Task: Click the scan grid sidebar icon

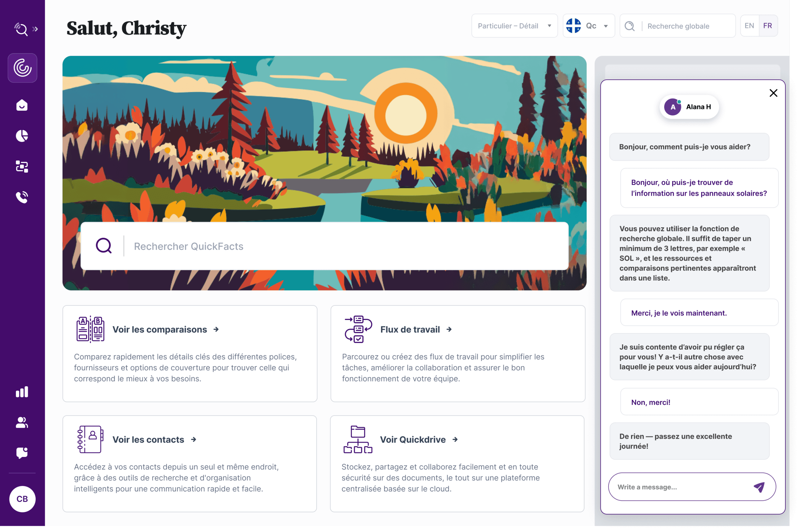Action: click(x=22, y=167)
